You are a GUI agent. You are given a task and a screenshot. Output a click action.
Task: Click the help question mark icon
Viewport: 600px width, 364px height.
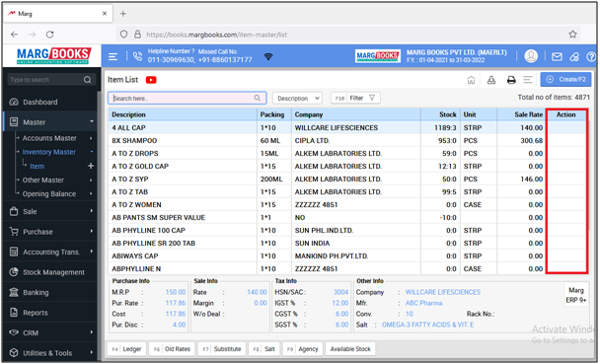pyautogui.click(x=591, y=57)
